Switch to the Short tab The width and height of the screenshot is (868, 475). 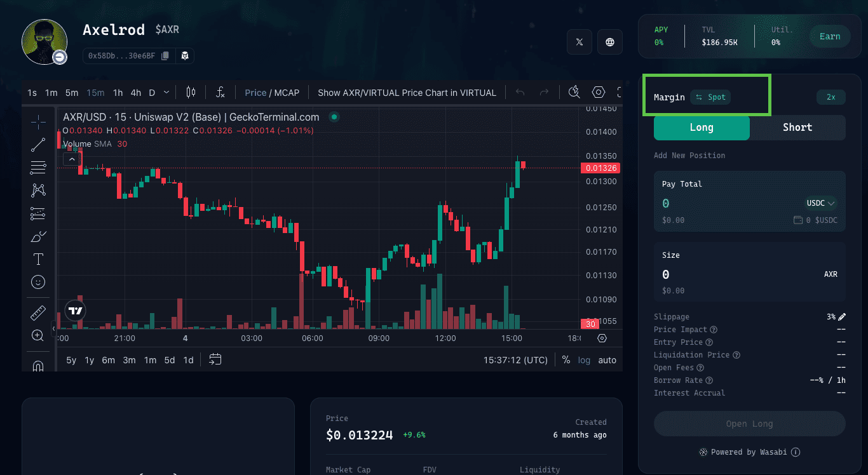point(797,128)
